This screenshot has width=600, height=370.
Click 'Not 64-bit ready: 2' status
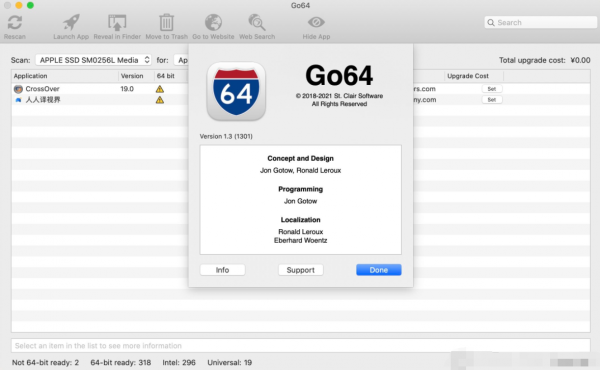point(45,362)
